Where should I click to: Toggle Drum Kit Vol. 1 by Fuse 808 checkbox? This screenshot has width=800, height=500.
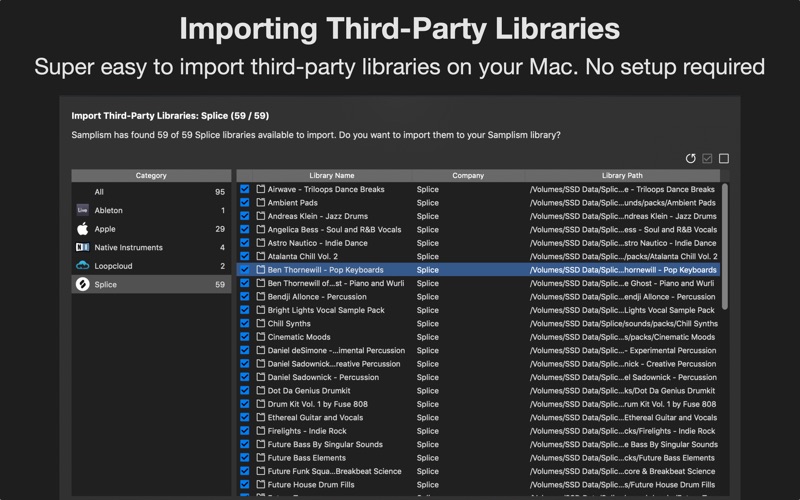pyautogui.click(x=245, y=404)
